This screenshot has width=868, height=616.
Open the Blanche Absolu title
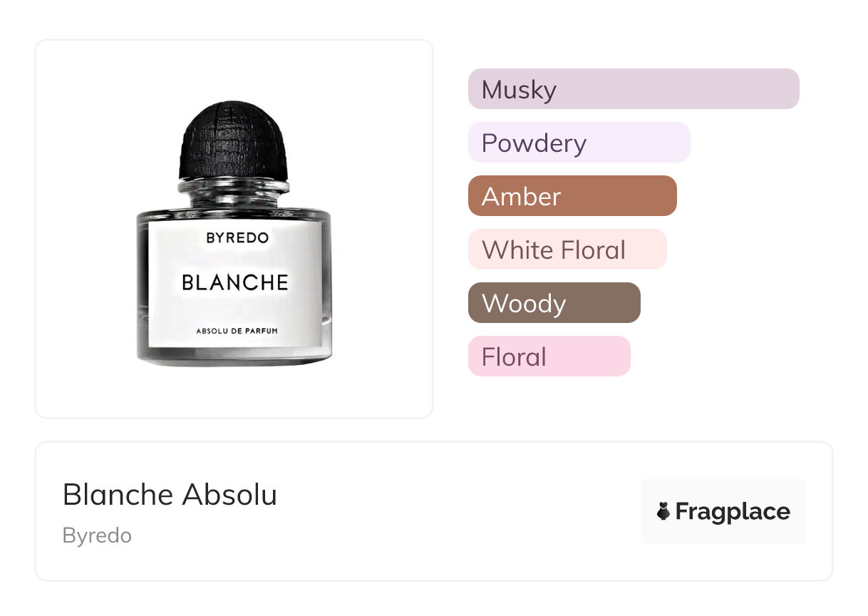tap(170, 495)
